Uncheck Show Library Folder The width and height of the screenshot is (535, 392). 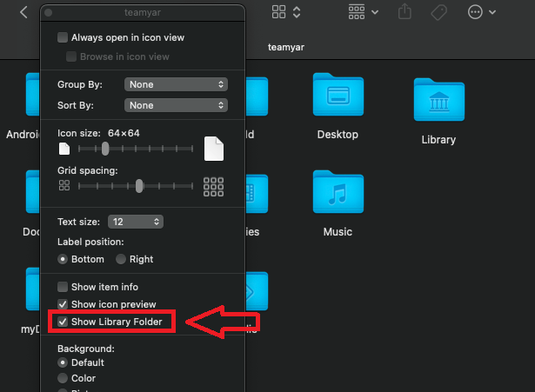[63, 322]
